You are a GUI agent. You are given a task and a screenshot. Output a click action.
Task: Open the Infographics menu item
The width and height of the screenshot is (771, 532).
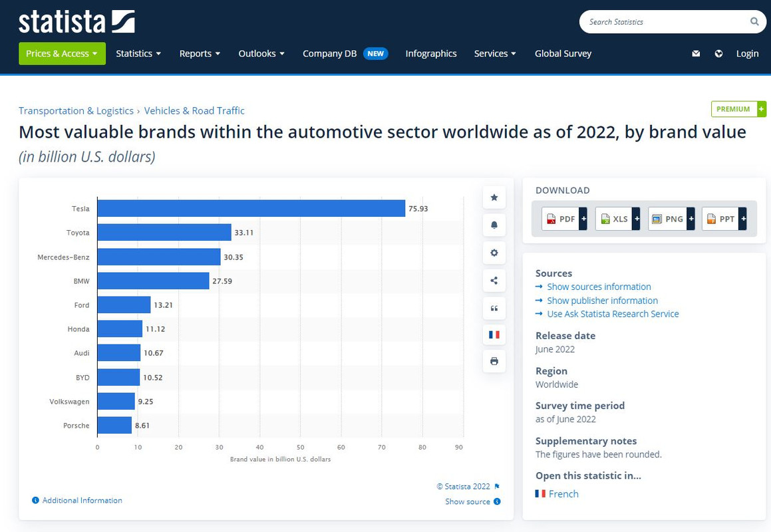[431, 54]
